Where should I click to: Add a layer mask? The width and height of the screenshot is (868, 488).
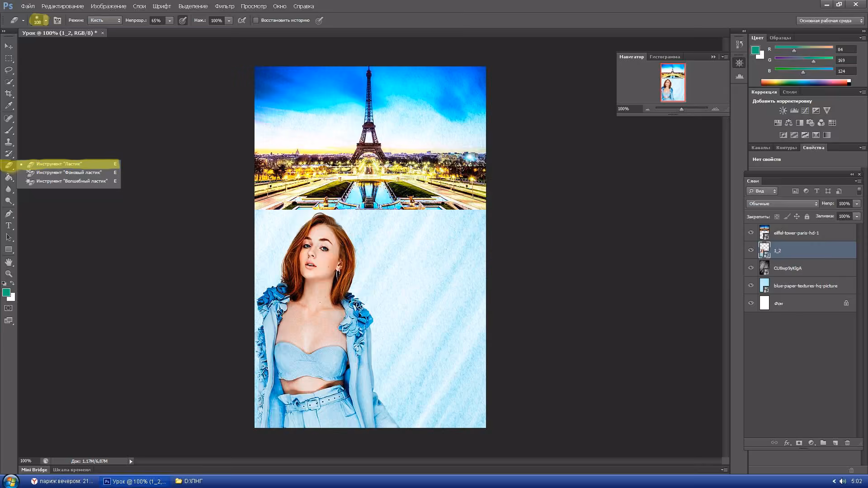pyautogui.click(x=799, y=443)
